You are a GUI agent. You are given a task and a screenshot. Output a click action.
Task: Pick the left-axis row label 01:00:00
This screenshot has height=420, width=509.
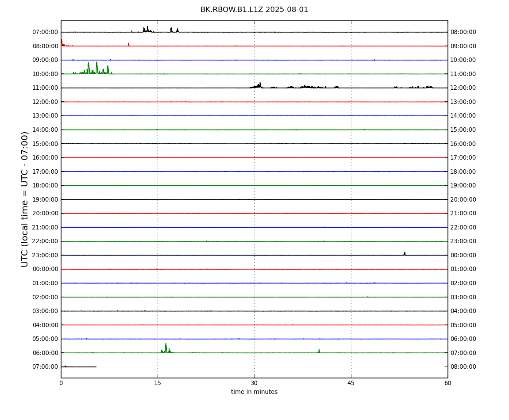pos(46,283)
